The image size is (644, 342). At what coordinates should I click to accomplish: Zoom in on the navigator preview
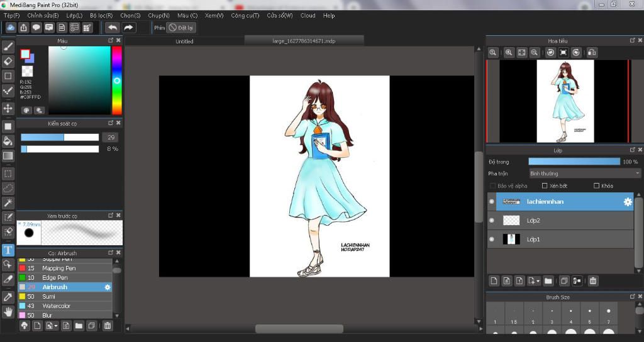tap(509, 53)
